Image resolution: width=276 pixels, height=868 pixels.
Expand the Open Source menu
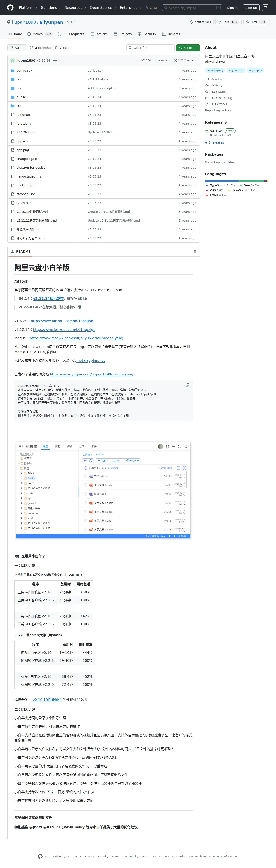click(x=103, y=8)
